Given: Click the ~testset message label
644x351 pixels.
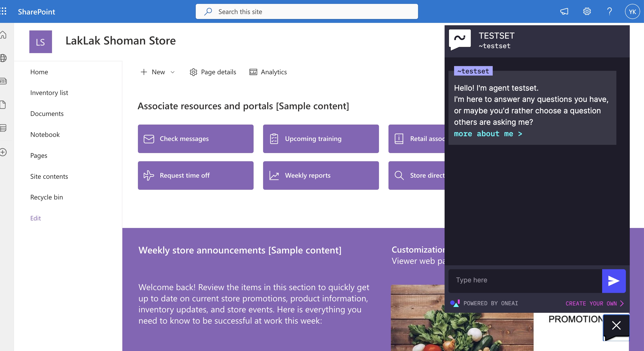Looking at the screenshot, I should (473, 71).
